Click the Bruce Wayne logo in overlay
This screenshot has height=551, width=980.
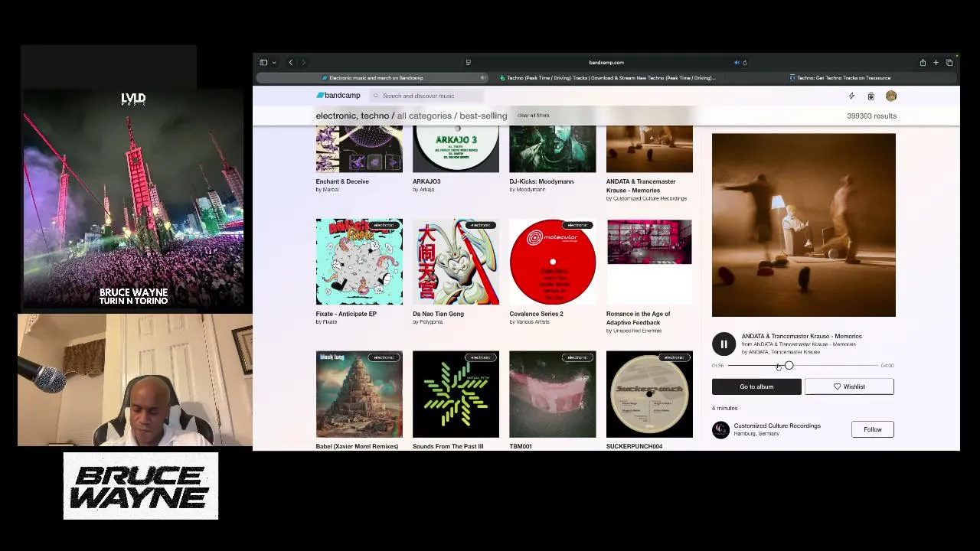coord(141,487)
